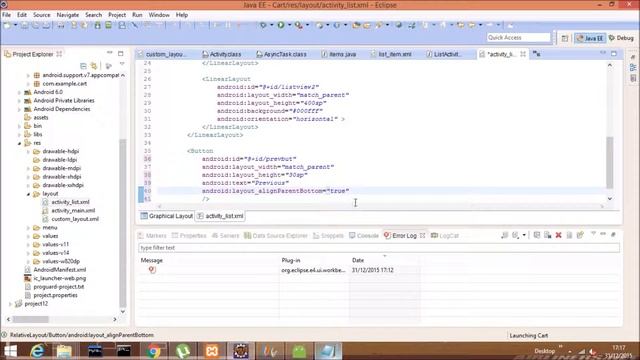Image resolution: width=640 pixels, height=360 pixels.
Task: Maximize the editor area
Action: [614, 53]
